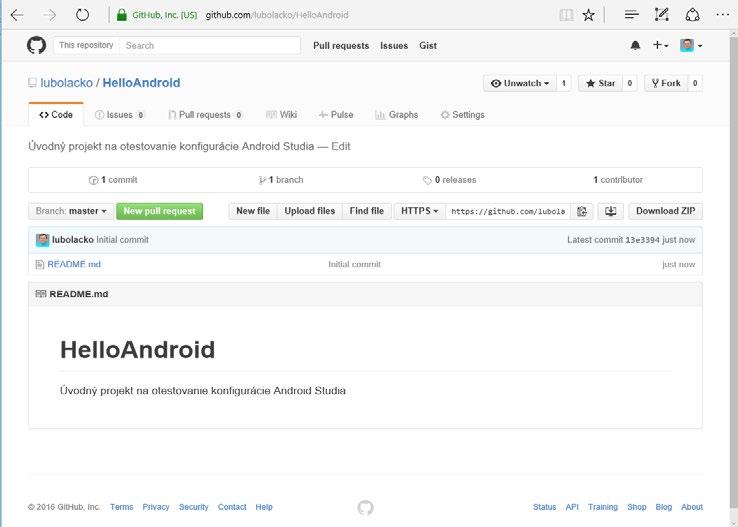View the 1 contributor

tap(618, 180)
